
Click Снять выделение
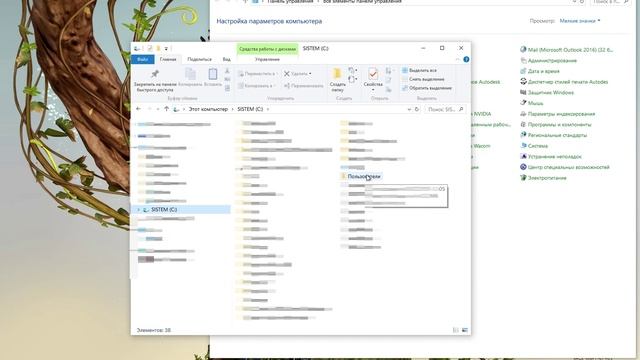(423, 79)
